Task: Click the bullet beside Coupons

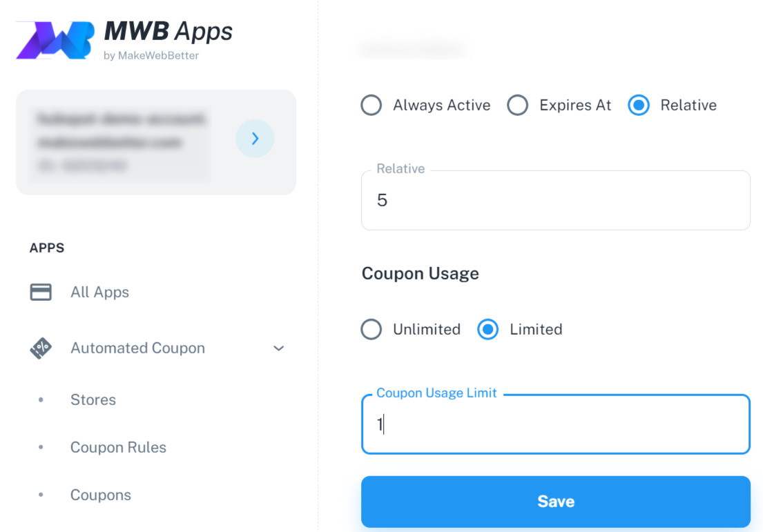Action: [41, 495]
